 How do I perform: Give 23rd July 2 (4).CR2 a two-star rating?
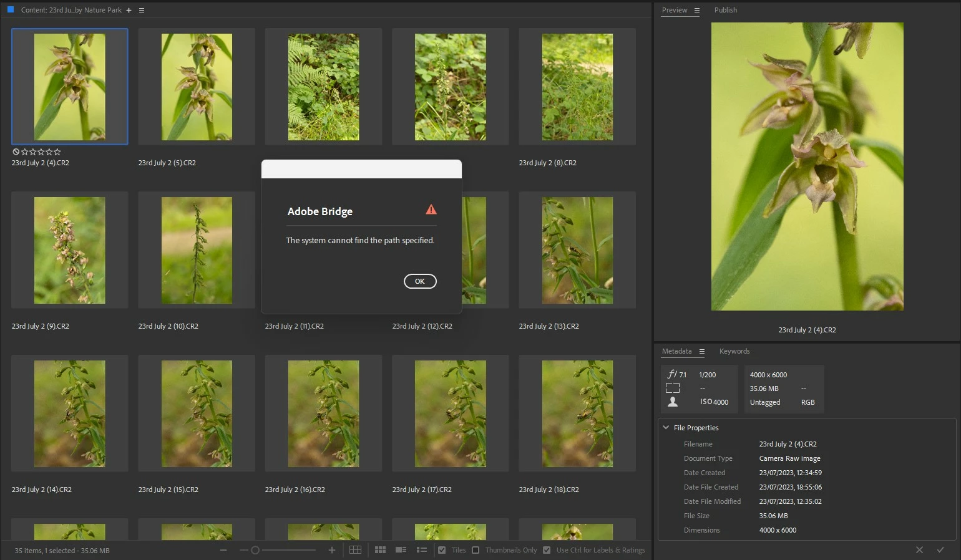click(32, 152)
